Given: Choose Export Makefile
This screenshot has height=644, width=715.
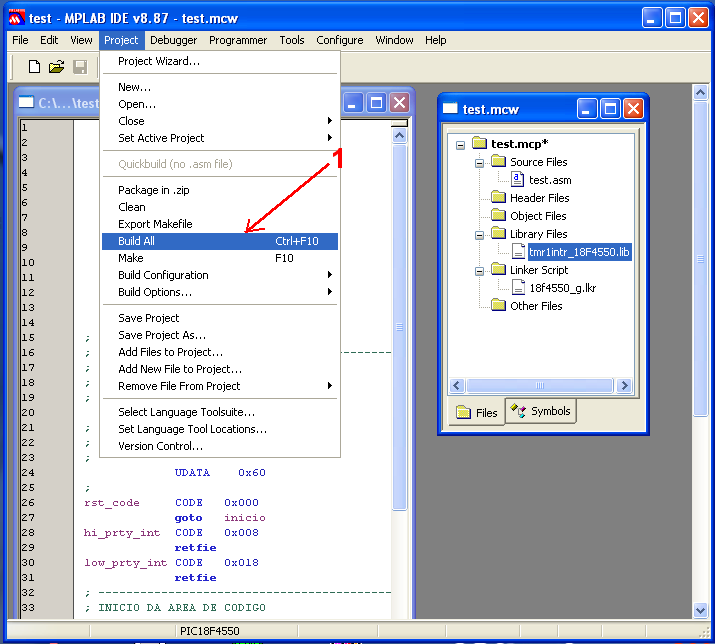Looking at the screenshot, I should 220,224.
